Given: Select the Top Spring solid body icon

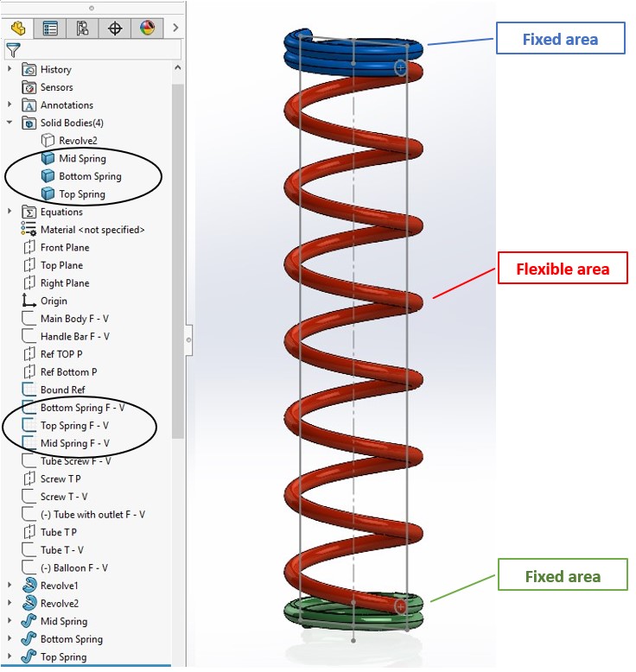Looking at the screenshot, I should pos(48,194).
